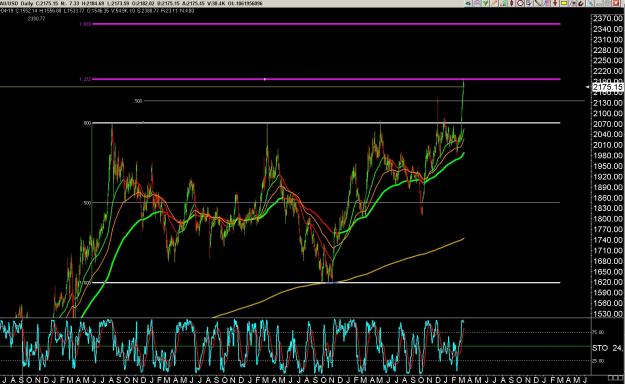Click the 1.272 Fibonacci level label
This screenshot has height=384, width=625.
(85, 79)
